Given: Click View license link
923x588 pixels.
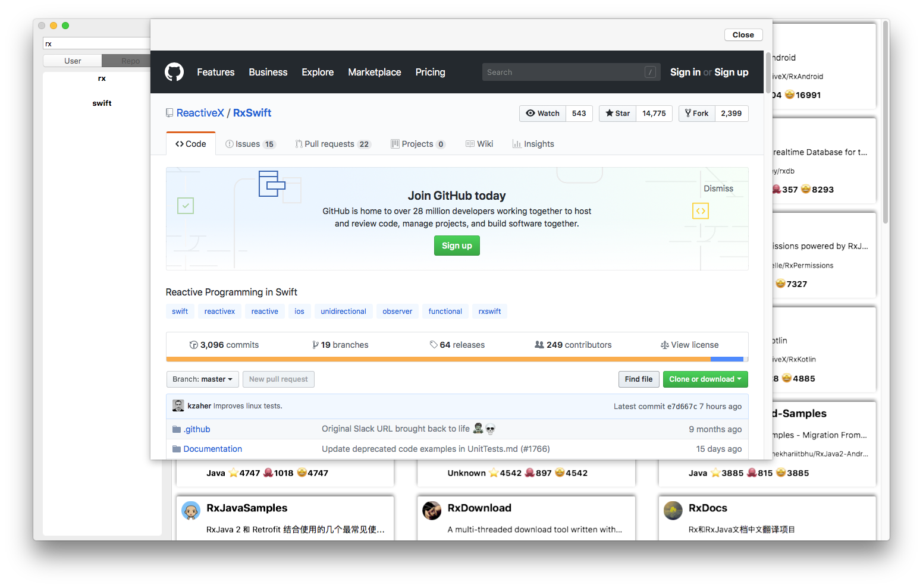Looking at the screenshot, I should point(690,345).
